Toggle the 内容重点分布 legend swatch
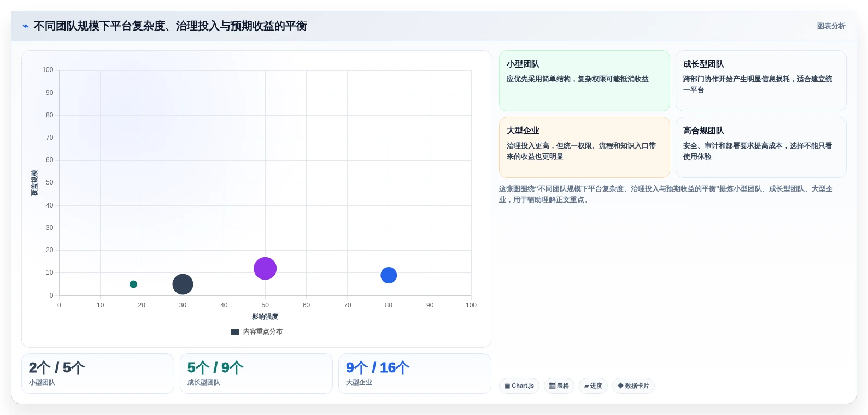Screen dimensions: 868x415 (x=235, y=331)
